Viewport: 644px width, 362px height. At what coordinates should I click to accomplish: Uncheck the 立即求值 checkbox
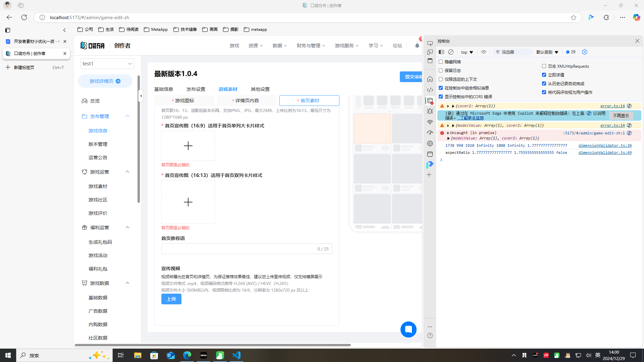pos(544,75)
